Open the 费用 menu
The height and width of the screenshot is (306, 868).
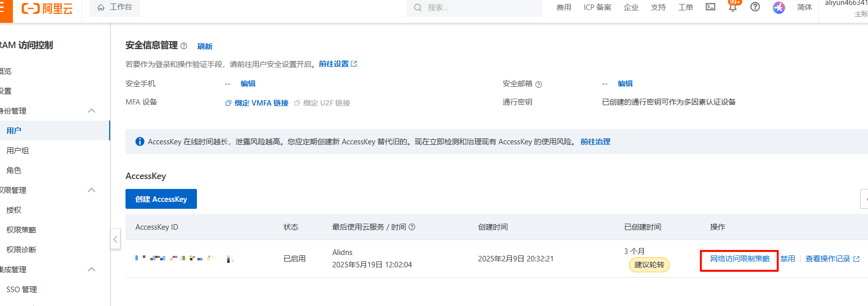(563, 7)
